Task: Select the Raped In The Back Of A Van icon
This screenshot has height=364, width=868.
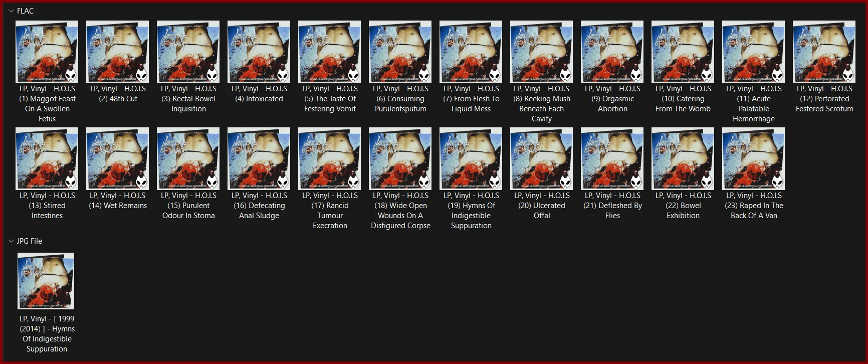Action: coord(754,158)
